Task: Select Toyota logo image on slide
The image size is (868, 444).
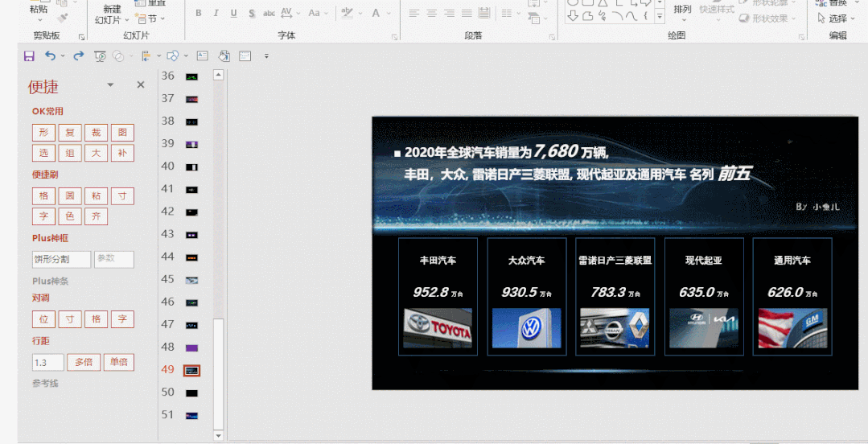Action: (438, 328)
